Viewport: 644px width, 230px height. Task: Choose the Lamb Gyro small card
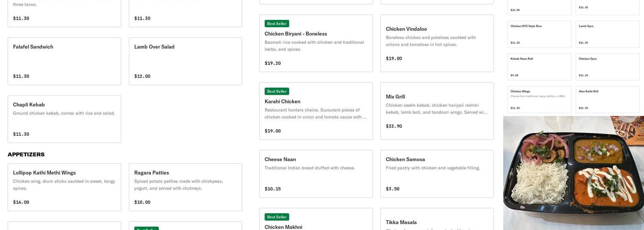tap(608, 34)
